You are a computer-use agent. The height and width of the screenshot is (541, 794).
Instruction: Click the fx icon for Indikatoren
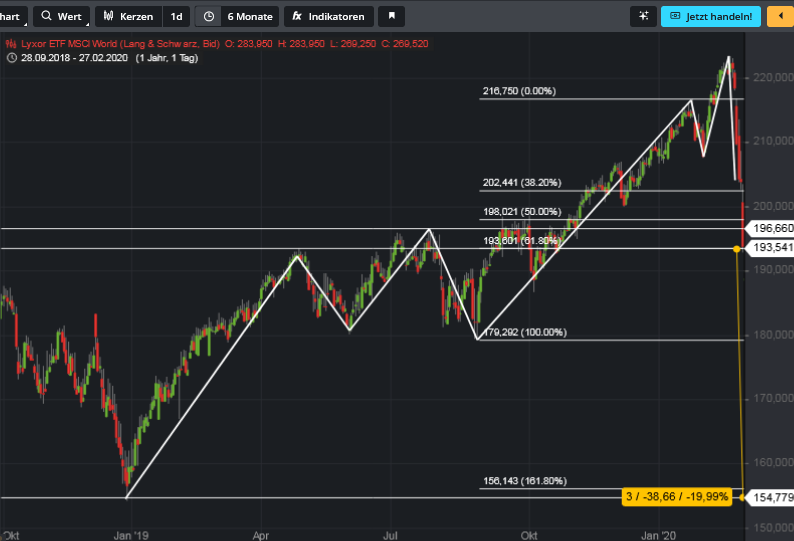[297, 17]
